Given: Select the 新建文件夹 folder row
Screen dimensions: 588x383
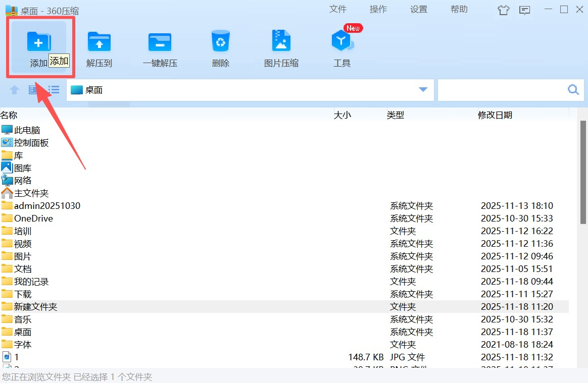Looking at the screenshot, I should pyautogui.click(x=35, y=307).
